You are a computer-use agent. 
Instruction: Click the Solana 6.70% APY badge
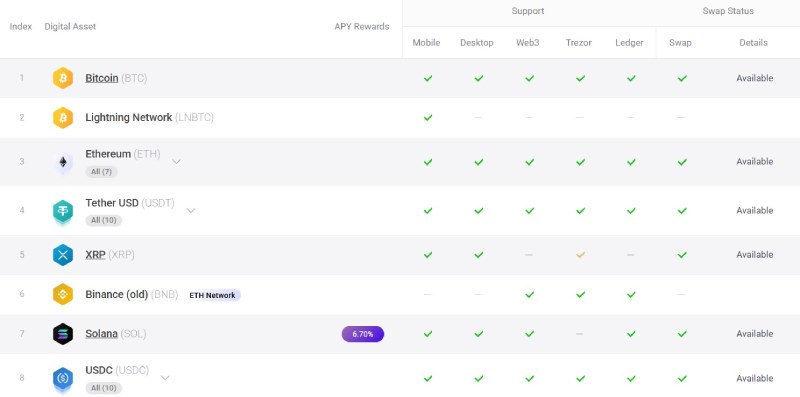pyautogui.click(x=363, y=334)
